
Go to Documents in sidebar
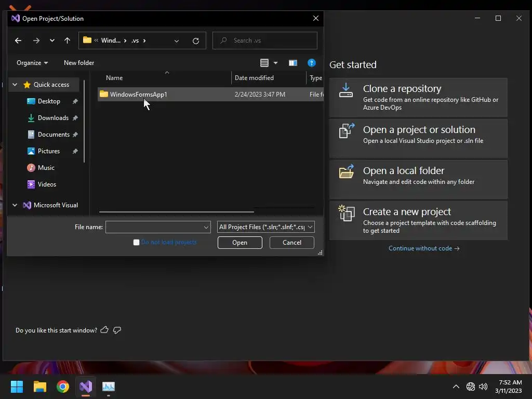(x=54, y=135)
